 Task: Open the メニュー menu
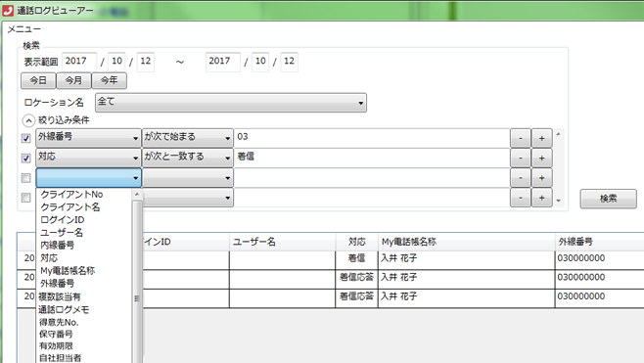[x=23, y=29]
